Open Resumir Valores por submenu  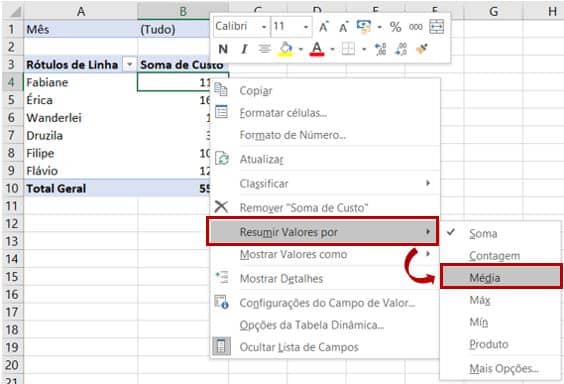click(x=323, y=232)
